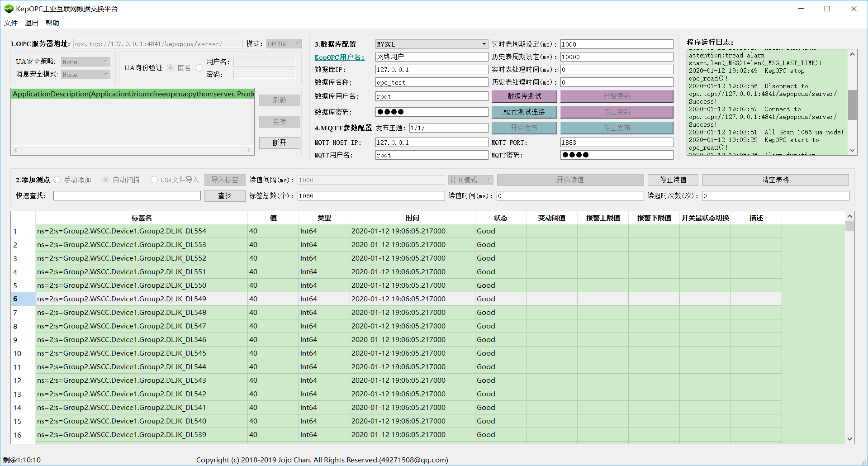Click the endpoint list left scroll arrow
This screenshot has height=466, width=868.
(16, 150)
